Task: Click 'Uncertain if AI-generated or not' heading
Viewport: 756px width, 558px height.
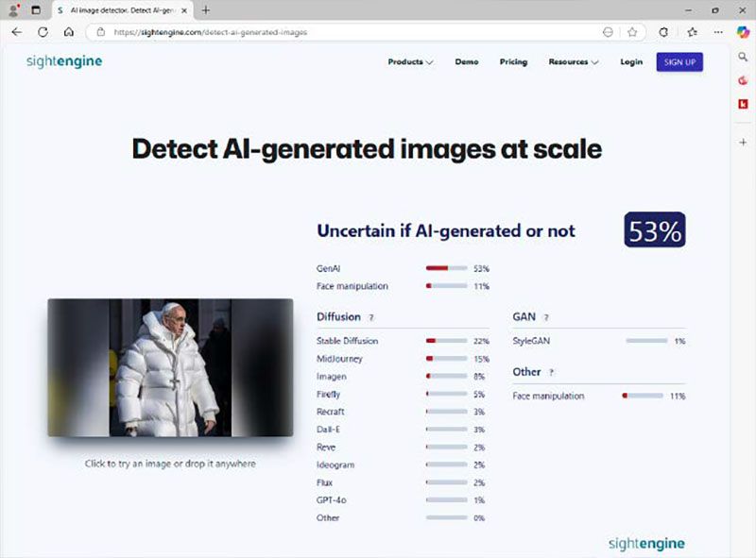Action: point(446,230)
